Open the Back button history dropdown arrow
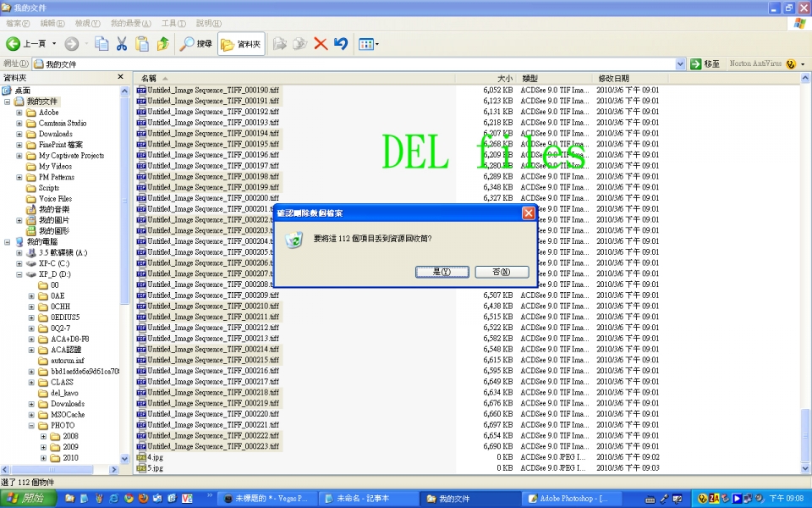The height and width of the screenshot is (508, 812). click(54, 44)
